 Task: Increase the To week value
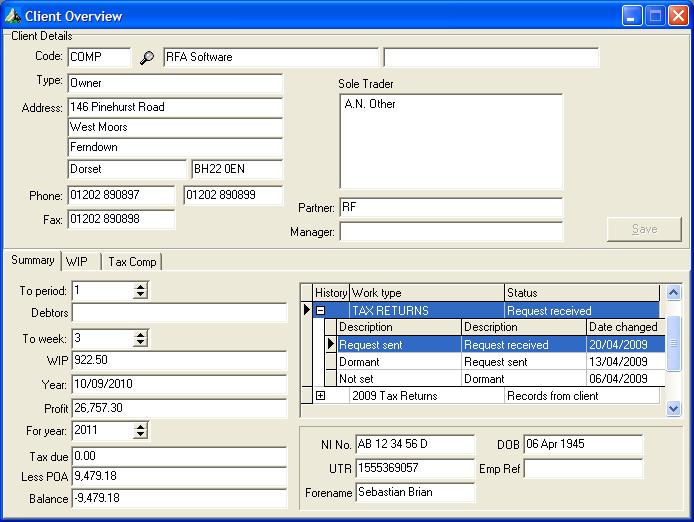click(140, 335)
